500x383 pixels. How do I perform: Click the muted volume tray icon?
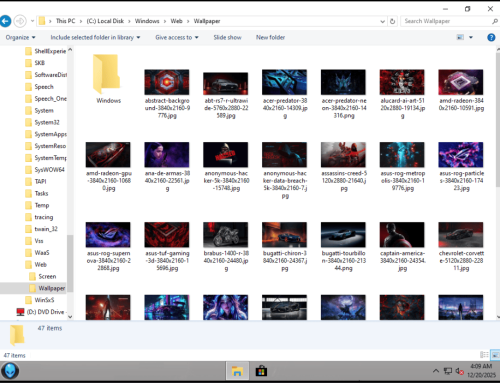pyautogui.click(x=460, y=371)
